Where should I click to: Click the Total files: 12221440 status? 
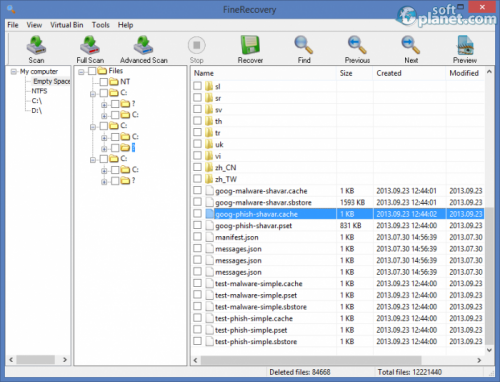(410, 372)
